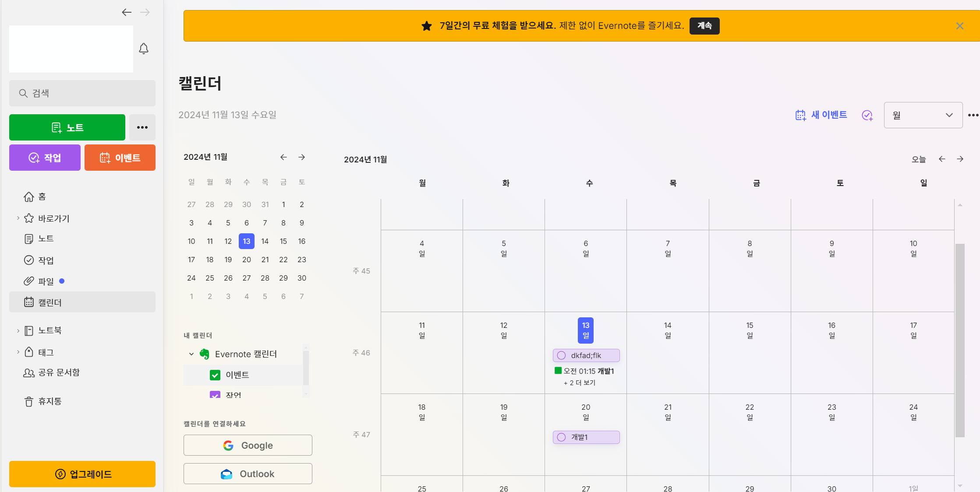Go to previous month in mini calendar
Image resolution: width=980 pixels, height=492 pixels.
283,157
